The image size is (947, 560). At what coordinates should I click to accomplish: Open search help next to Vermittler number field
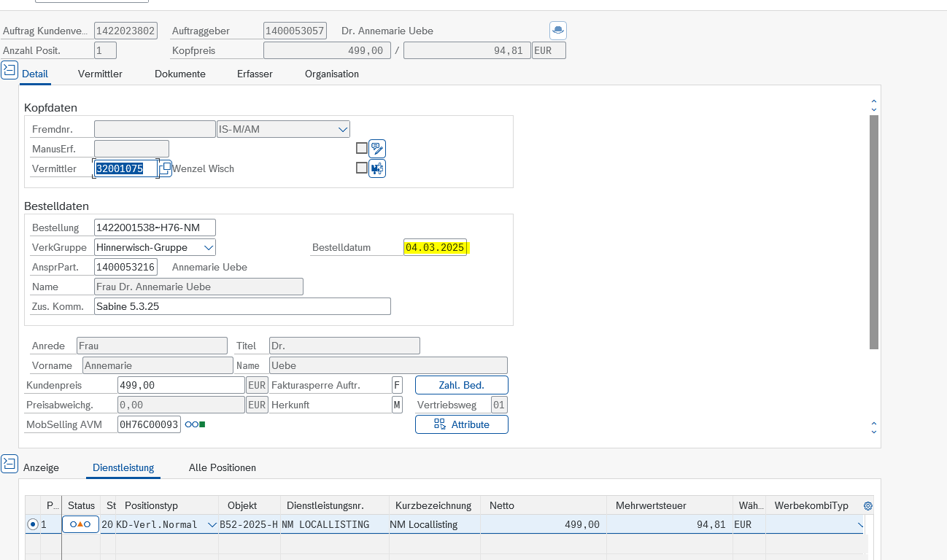(166, 169)
